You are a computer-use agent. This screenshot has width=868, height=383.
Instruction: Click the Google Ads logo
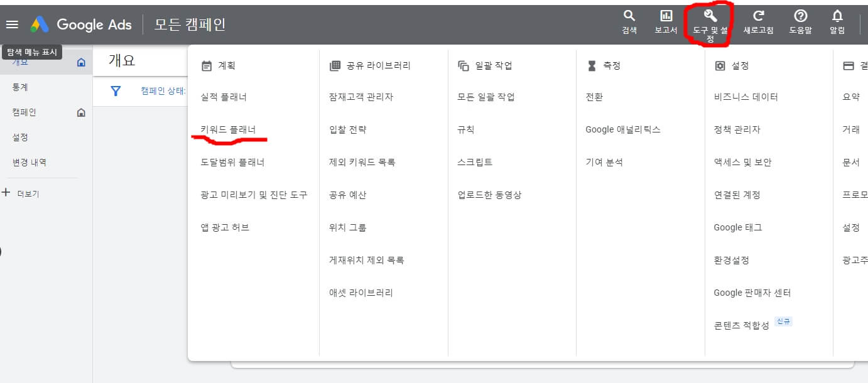click(x=81, y=25)
